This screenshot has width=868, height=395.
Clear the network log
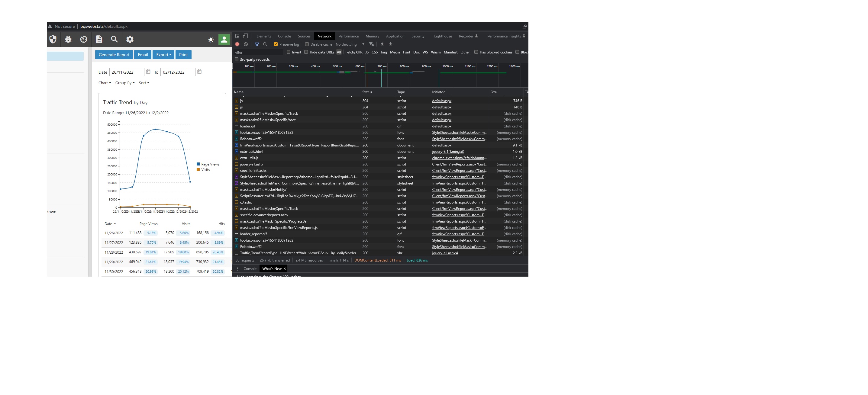246,44
